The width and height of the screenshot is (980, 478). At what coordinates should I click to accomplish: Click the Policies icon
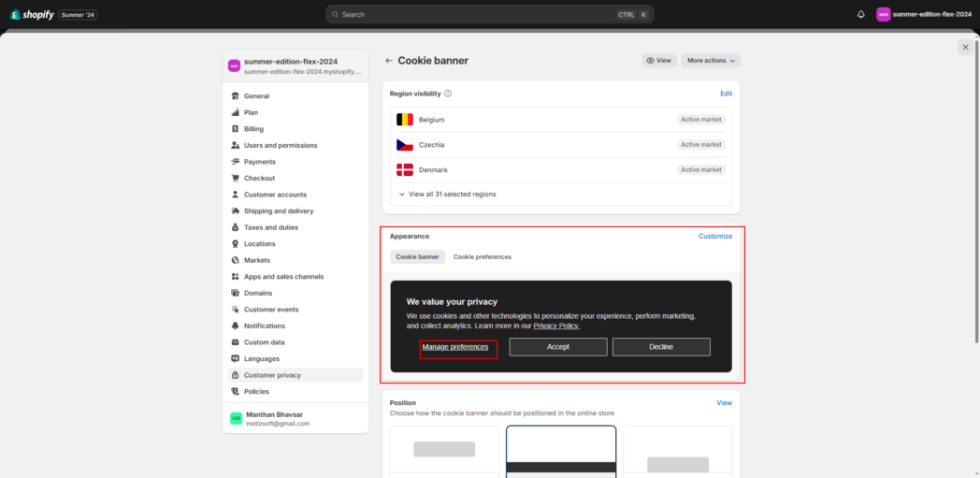point(235,392)
